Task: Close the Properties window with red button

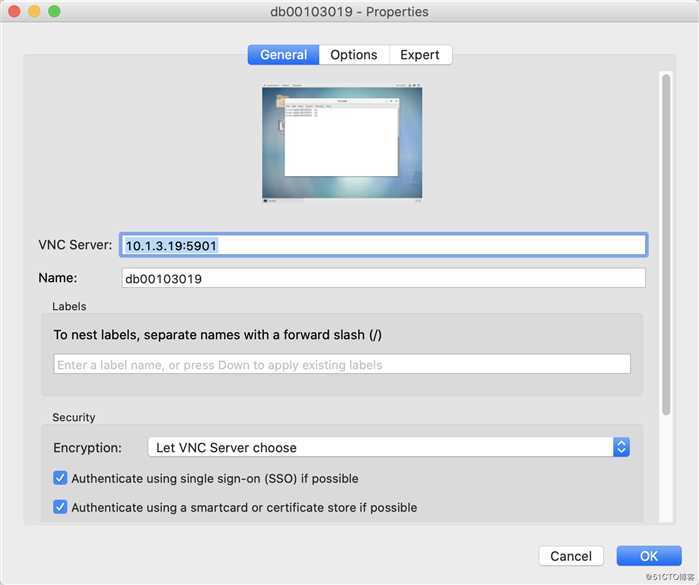Action: (x=14, y=11)
